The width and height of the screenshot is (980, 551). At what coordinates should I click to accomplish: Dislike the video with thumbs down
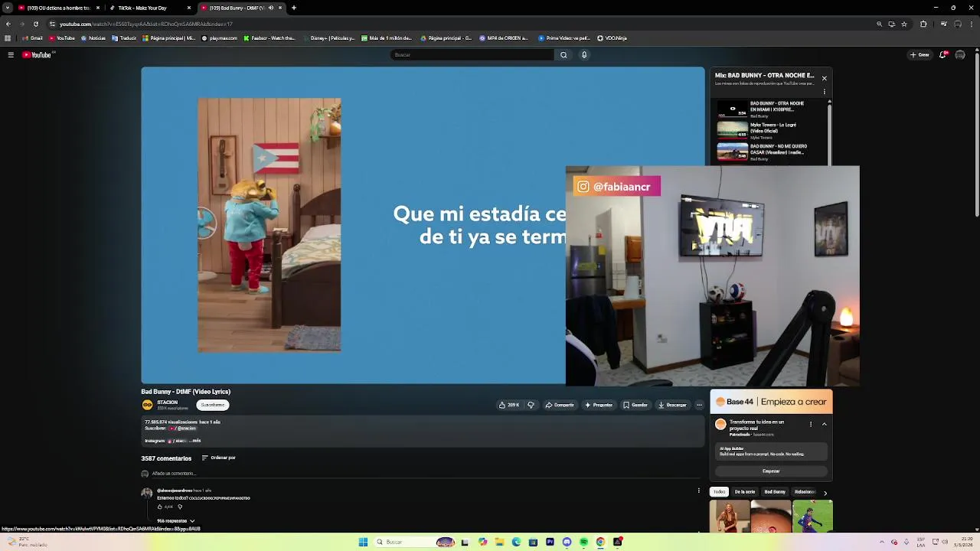tap(531, 405)
